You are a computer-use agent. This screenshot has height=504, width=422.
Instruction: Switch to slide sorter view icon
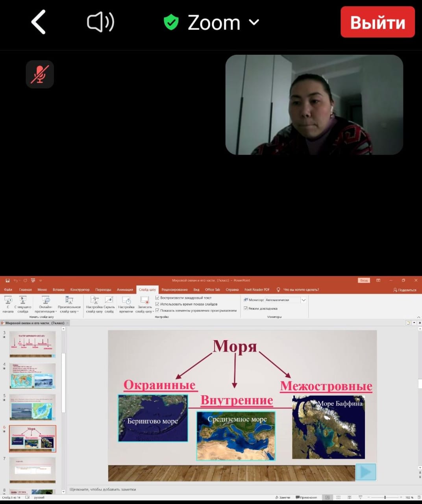tap(338, 497)
